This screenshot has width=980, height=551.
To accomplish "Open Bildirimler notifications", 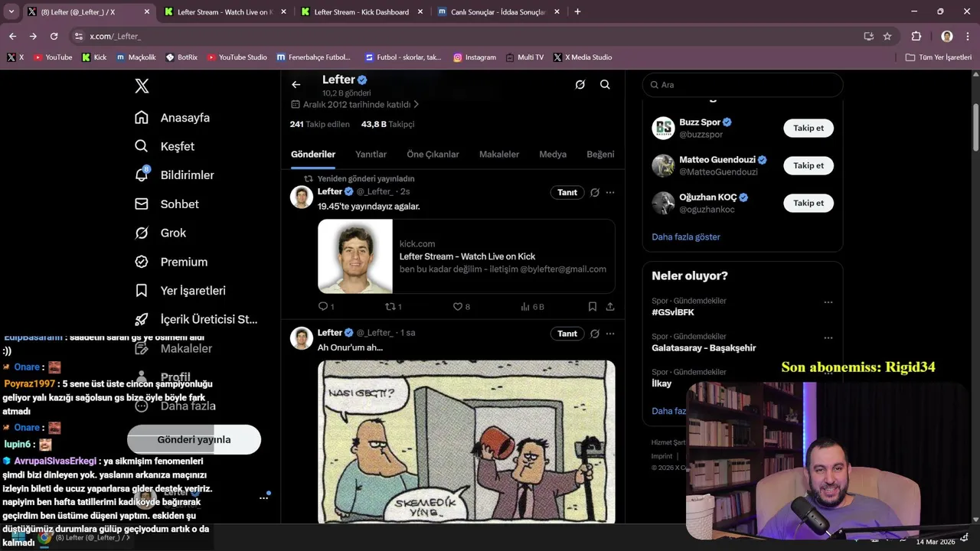I will 175,175.
